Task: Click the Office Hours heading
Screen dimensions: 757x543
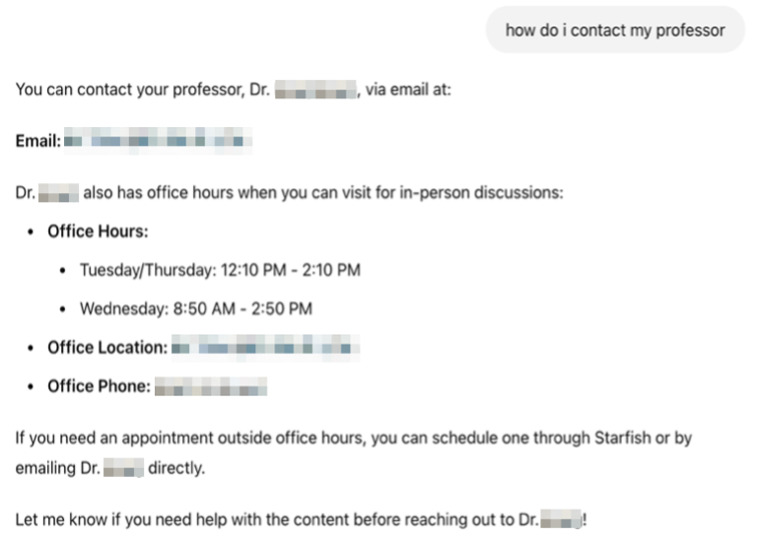Action: 98,232
